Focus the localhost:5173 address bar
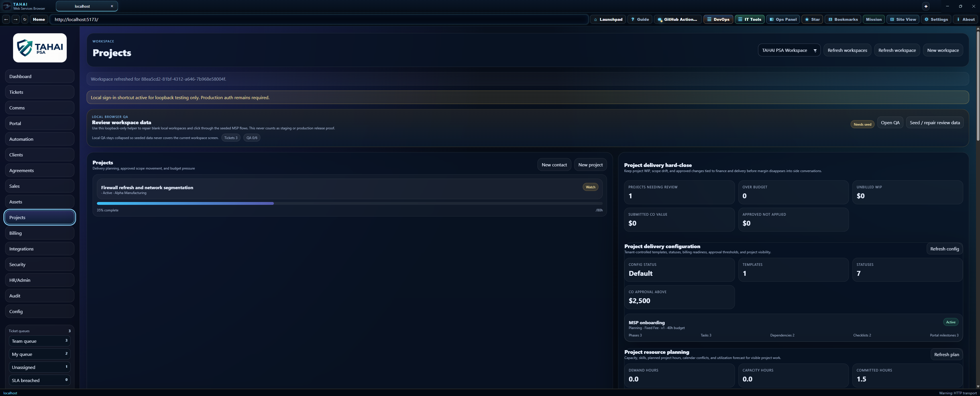This screenshot has width=980, height=396. (x=319, y=19)
